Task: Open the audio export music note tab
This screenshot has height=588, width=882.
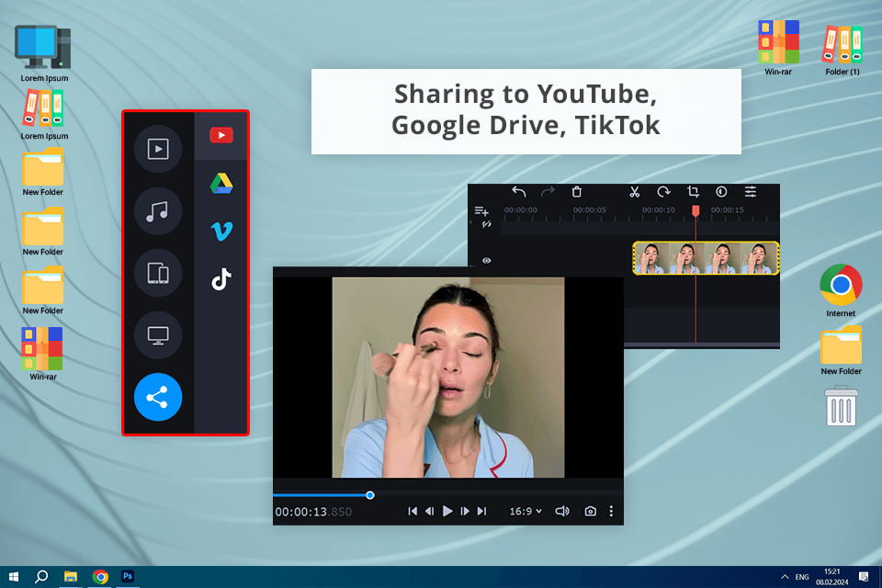Action: [x=158, y=211]
